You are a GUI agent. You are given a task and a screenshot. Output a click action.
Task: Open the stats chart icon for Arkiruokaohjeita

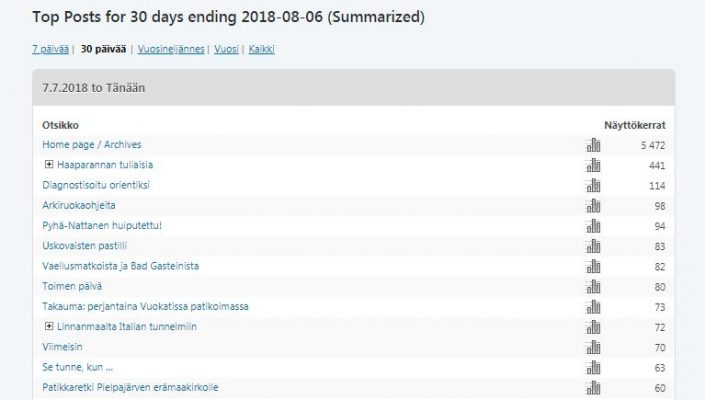click(x=593, y=205)
